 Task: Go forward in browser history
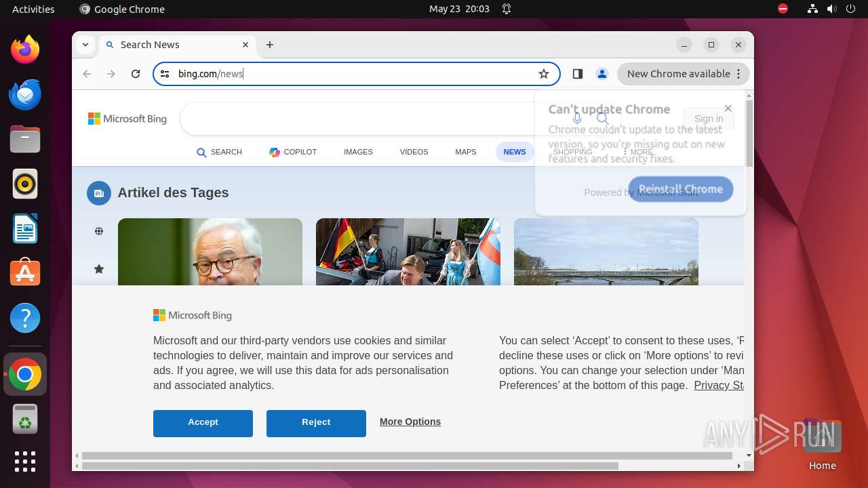(111, 74)
